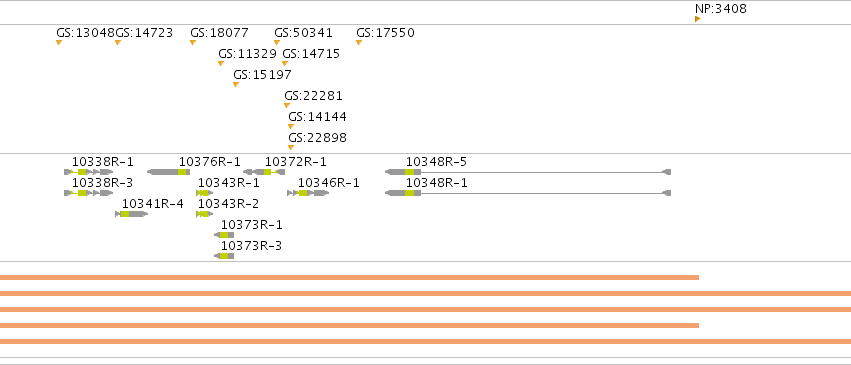
Task: Select the GS:22281 triangle marker
Action: coord(287,106)
